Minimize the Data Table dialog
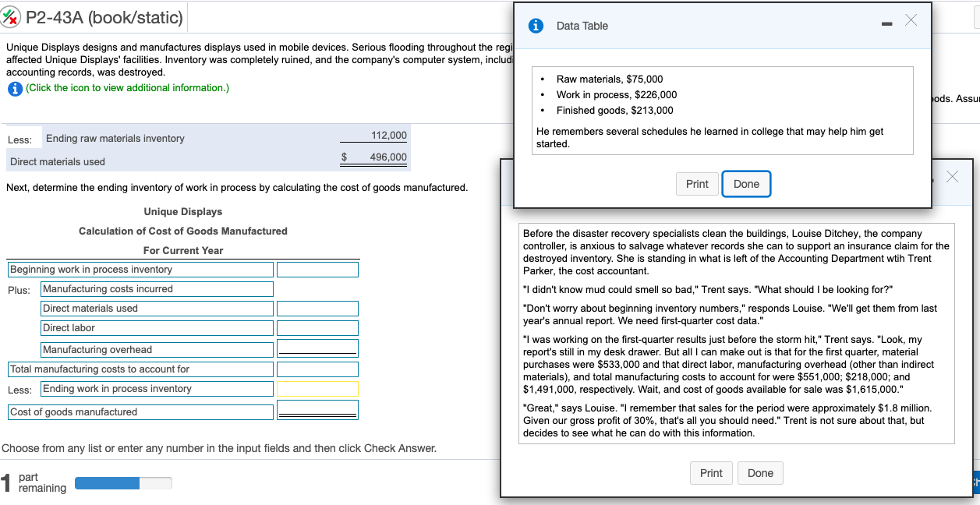Screen dimensions: 980x505 point(887,23)
